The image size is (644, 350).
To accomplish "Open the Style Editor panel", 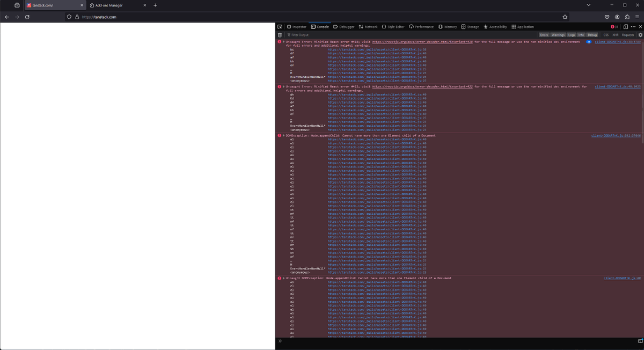I will (x=393, y=27).
